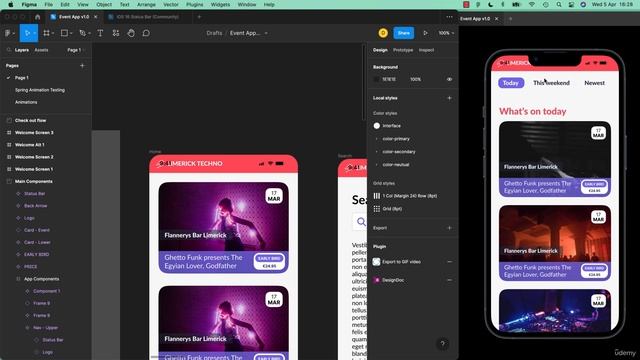The image size is (640, 360).
Task: Select the Move tool in toolbar
Action: coord(27,33)
